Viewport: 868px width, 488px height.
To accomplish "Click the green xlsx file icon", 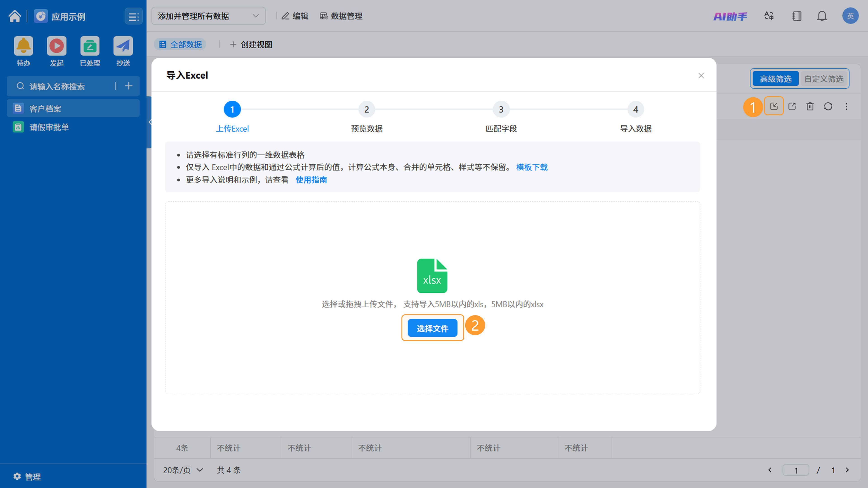I will (x=432, y=276).
